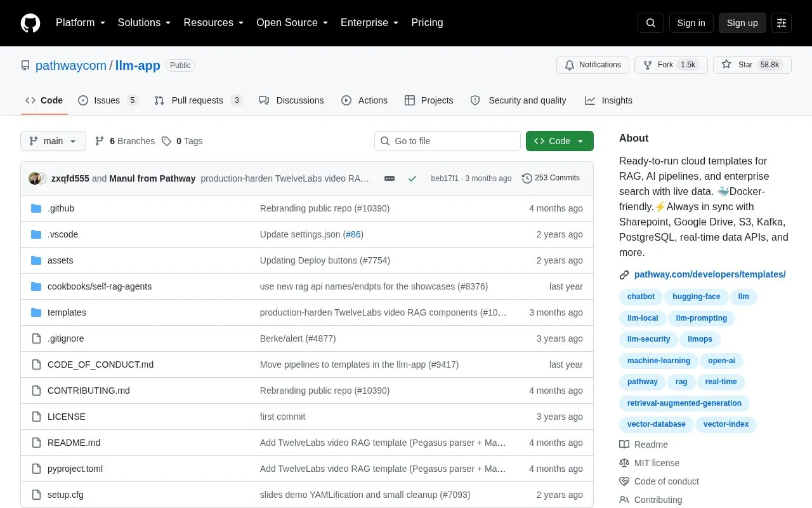Open the templates folder
812x508 pixels.
(x=67, y=312)
